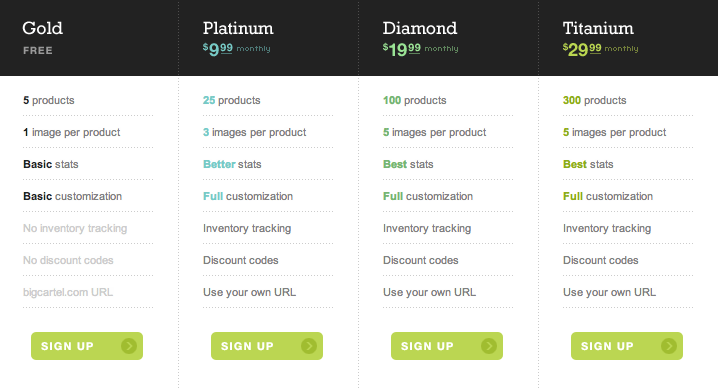Click the arrow icon on Gold Sign Up

129,346
